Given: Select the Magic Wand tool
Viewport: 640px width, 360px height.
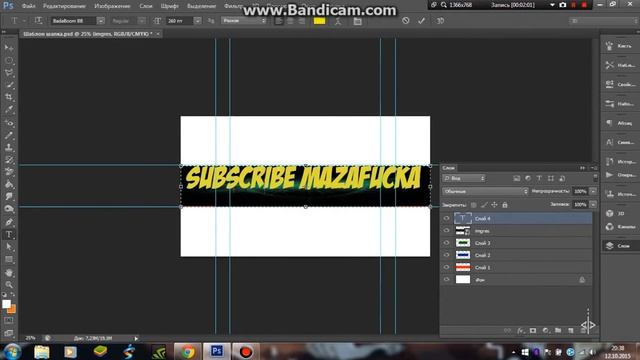Looking at the screenshot, I should coord(9,85).
